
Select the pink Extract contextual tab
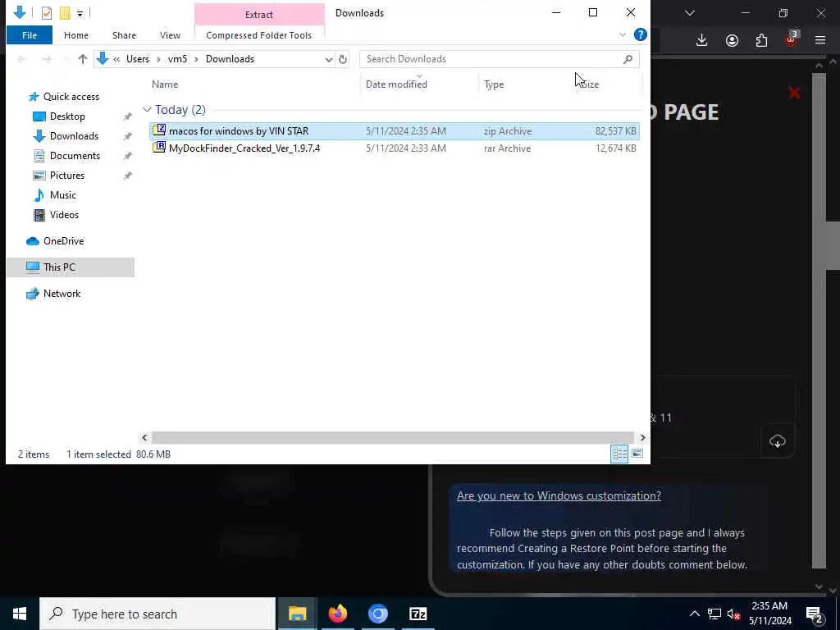coord(259,15)
